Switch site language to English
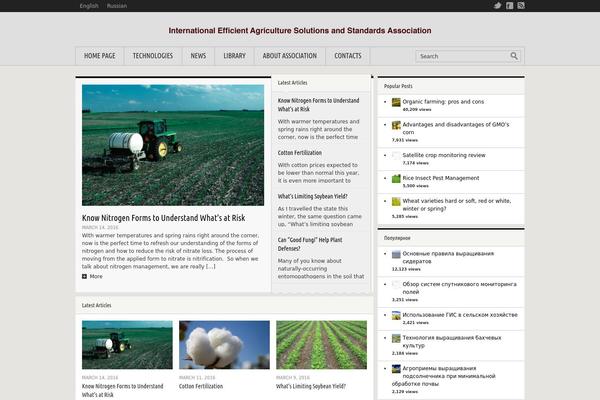The image size is (600, 400). tap(89, 6)
